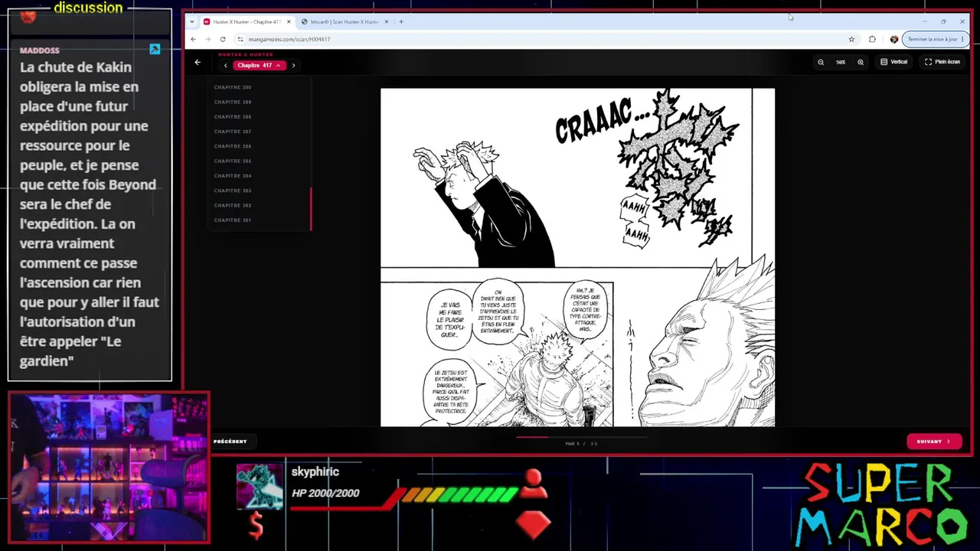Screen dimensions: 980x551
Task: Reload the mangamoins page
Action: click(223, 39)
